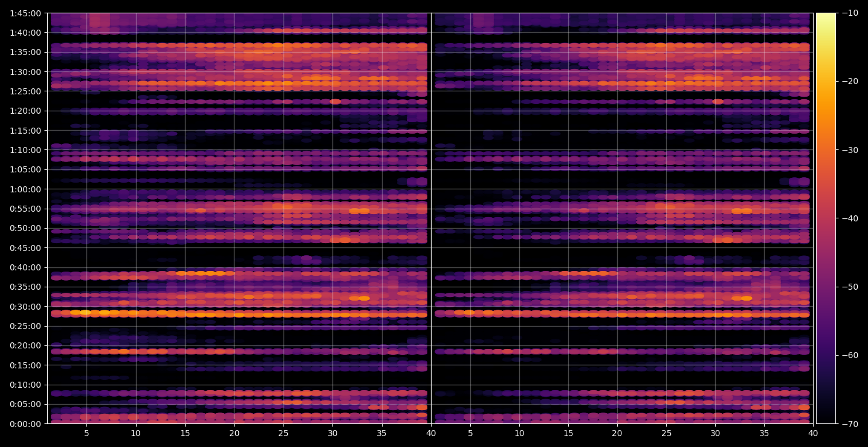This screenshot has height=447, width=868.
Task: Select the −20 colorbar tick label
Action: 850,82
